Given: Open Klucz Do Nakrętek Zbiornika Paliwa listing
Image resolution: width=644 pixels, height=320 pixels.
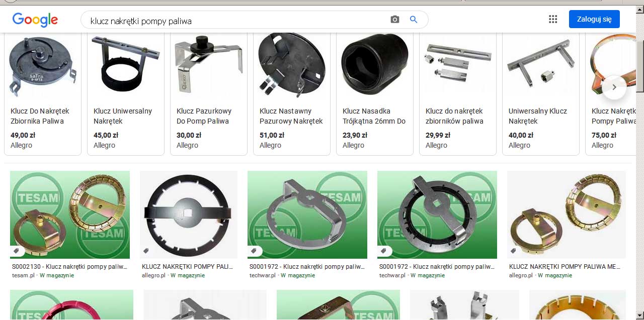Looking at the screenshot, I should point(40,116).
